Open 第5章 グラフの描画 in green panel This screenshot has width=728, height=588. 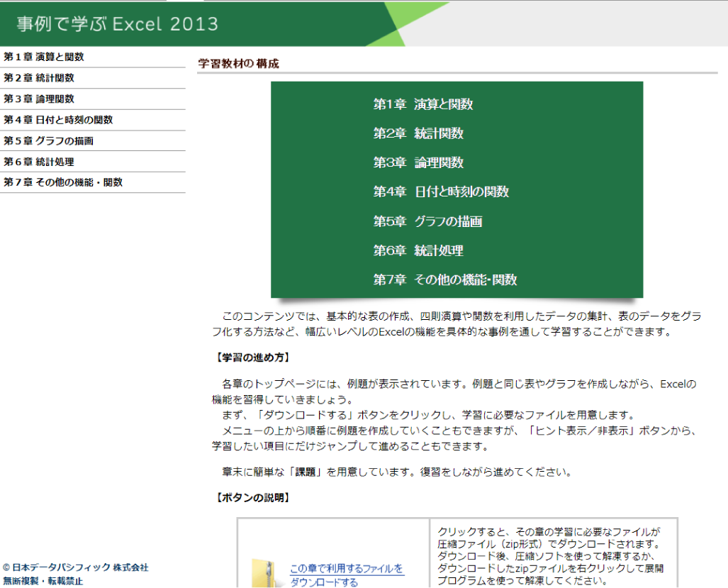coord(427,222)
